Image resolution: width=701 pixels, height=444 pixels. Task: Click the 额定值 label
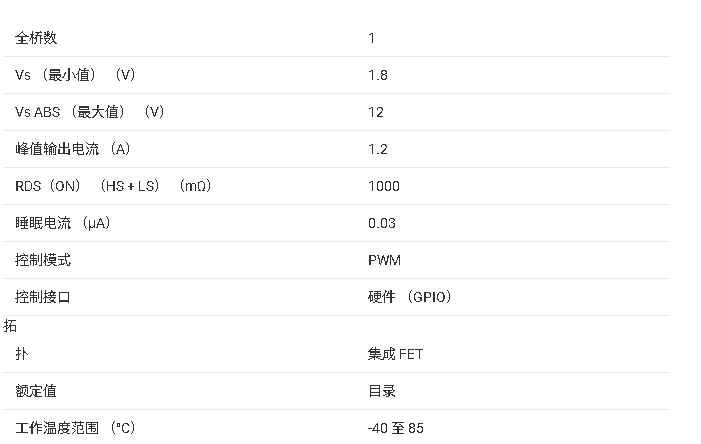[x=36, y=391]
